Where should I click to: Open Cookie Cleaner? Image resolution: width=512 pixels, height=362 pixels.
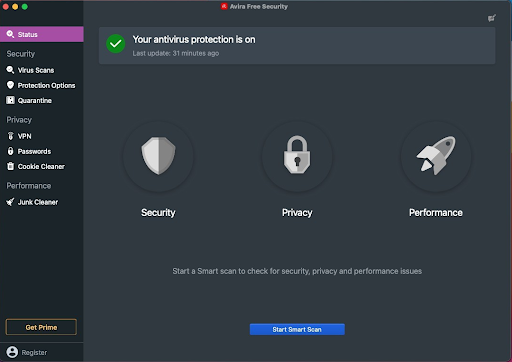pyautogui.click(x=42, y=166)
